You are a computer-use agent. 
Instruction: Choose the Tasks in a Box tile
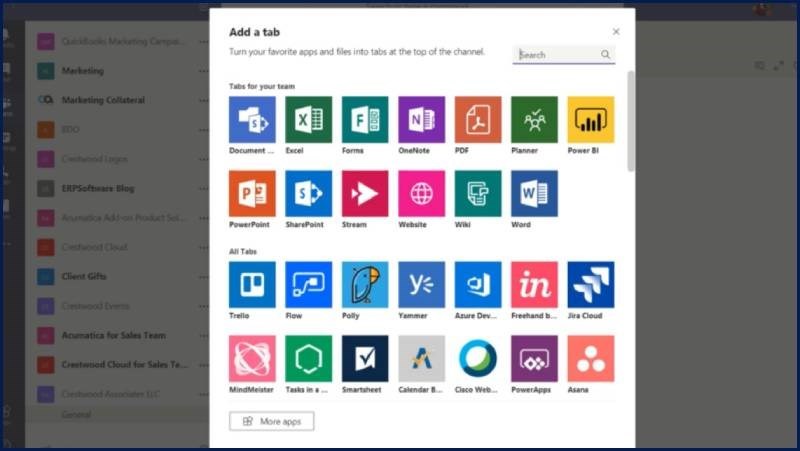308,359
